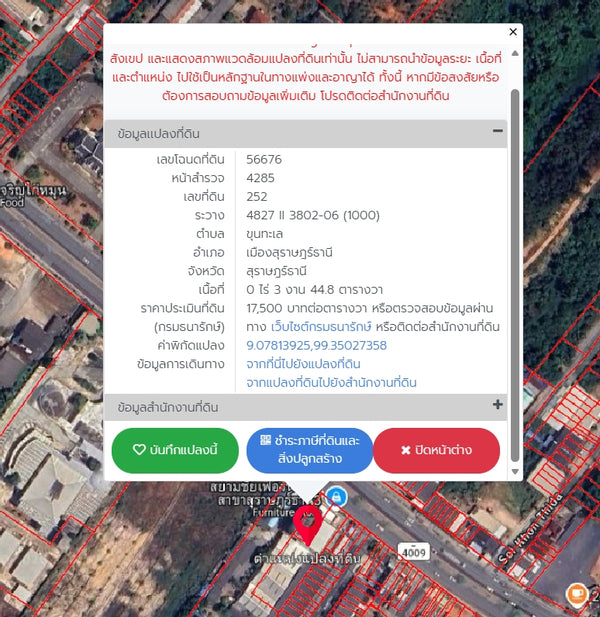
Task: Click the heart icon in the save button
Action: click(139, 449)
